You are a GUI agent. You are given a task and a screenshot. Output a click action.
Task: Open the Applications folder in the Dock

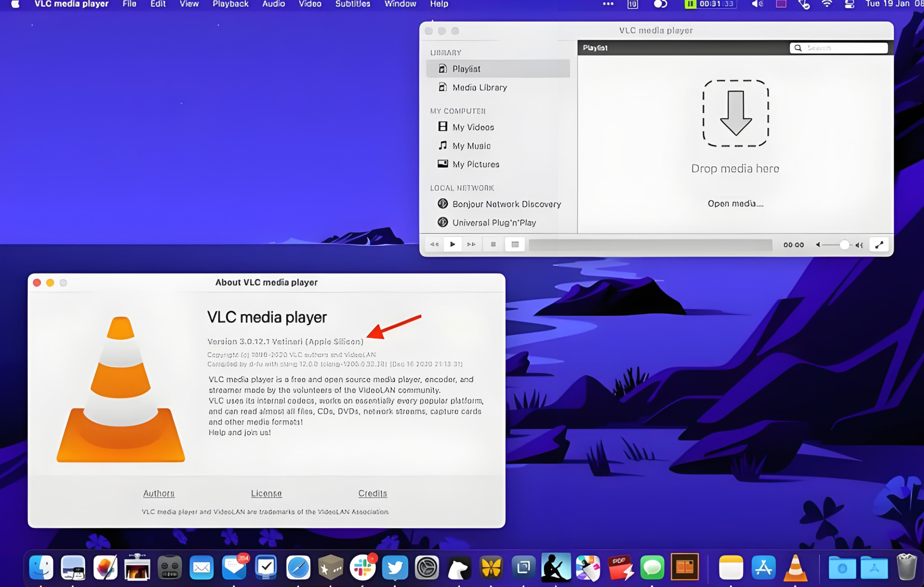(x=874, y=568)
